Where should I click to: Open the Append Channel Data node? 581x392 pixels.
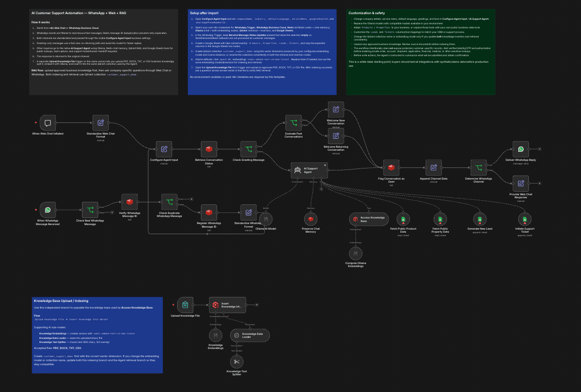pos(434,168)
